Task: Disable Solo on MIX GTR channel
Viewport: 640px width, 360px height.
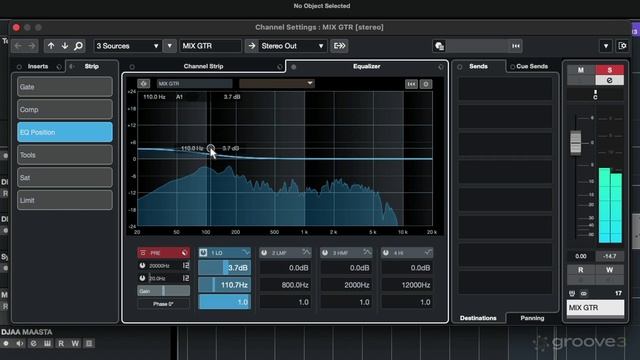Action: pyautogui.click(x=609, y=70)
